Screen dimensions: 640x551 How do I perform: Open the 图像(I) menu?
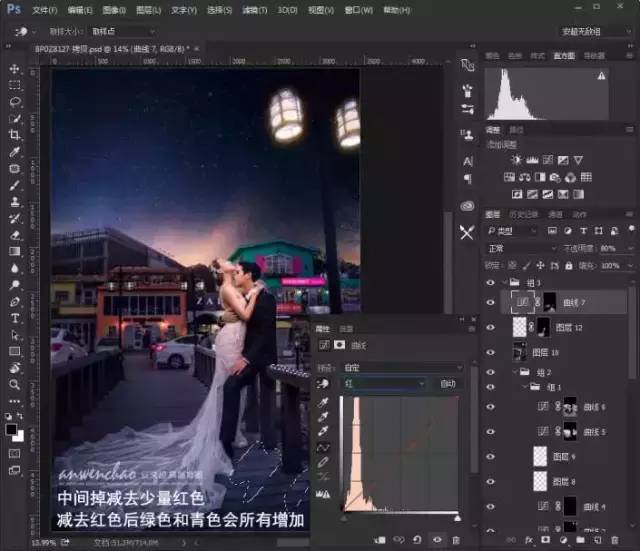click(114, 10)
